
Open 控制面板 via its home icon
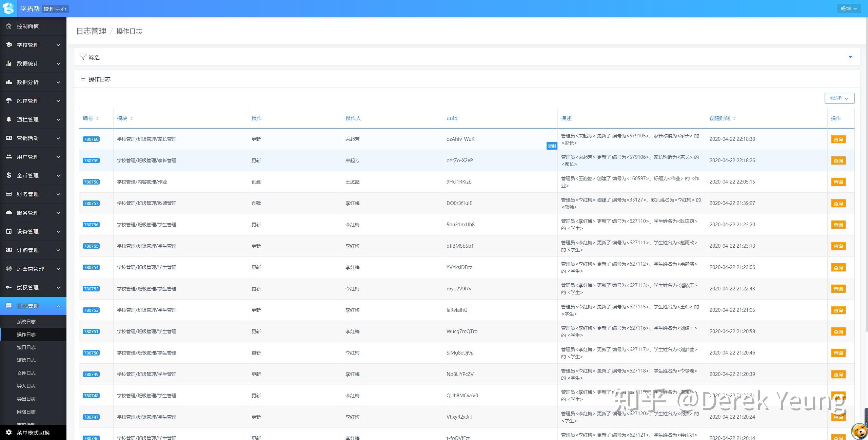9,26
